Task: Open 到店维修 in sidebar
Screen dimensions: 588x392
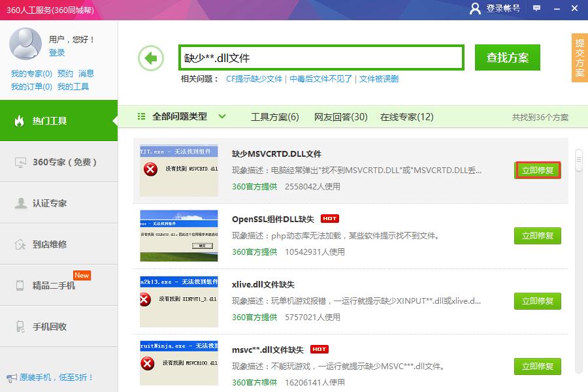Action: 59,244
